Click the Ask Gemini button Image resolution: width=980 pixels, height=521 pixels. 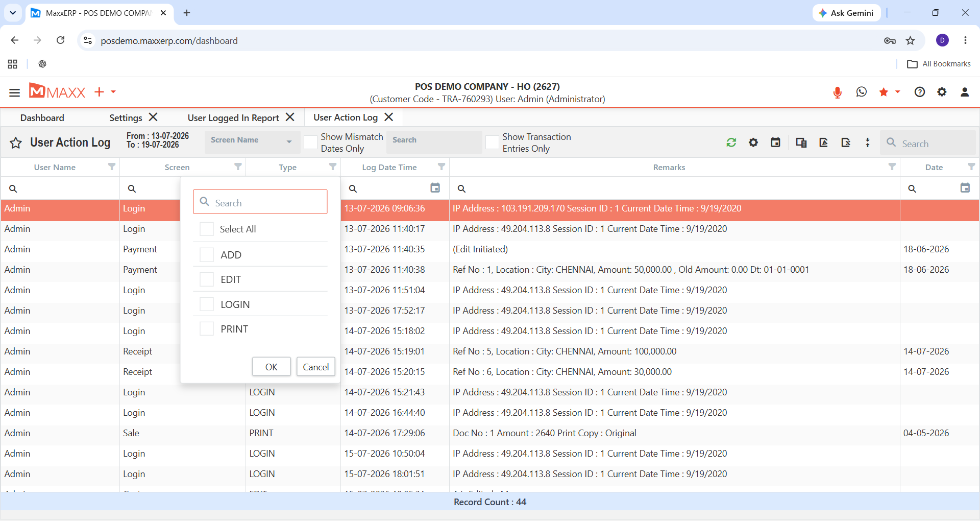[x=846, y=13]
